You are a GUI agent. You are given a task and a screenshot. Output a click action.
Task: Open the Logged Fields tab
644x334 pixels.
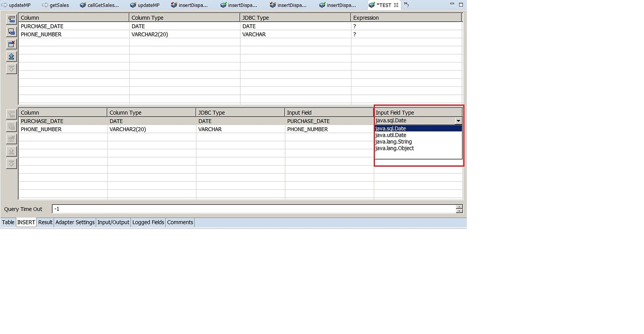pyautogui.click(x=148, y=223)
